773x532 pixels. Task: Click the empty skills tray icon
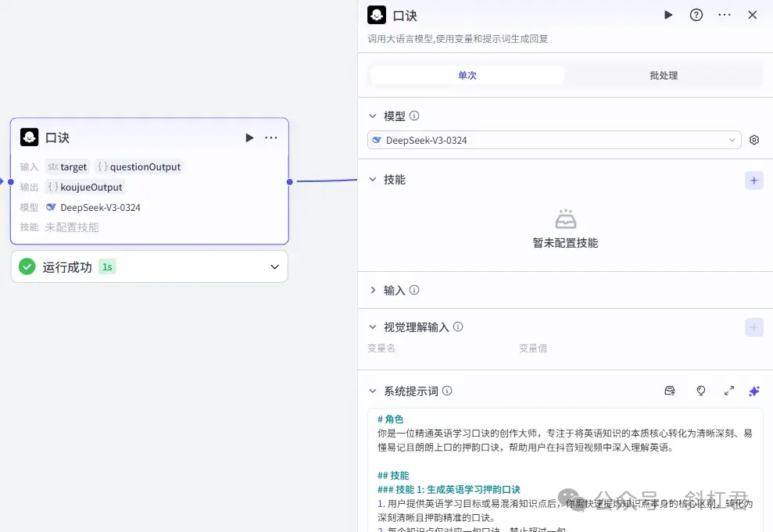click(565, 220)
